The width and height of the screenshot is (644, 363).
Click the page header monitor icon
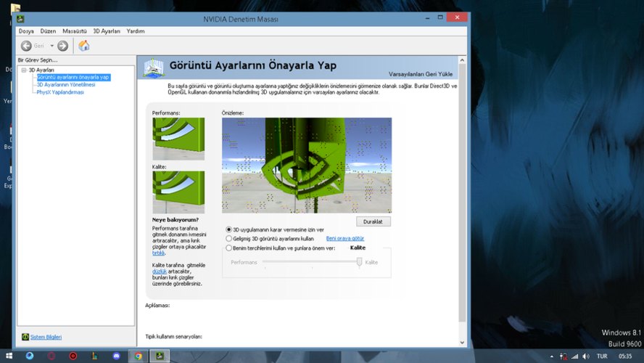pos(154,68)
